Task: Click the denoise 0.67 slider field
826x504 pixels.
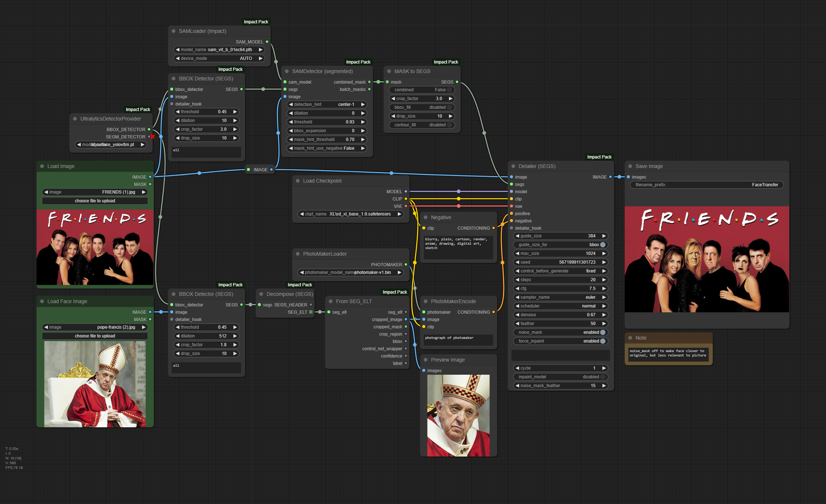Action: pyautogui.click(x=561, y=315)
